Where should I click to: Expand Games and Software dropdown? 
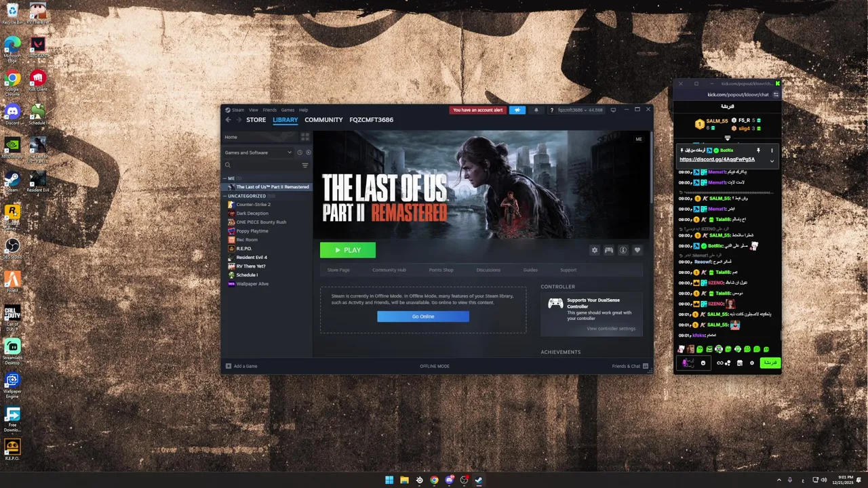[258, 152]
